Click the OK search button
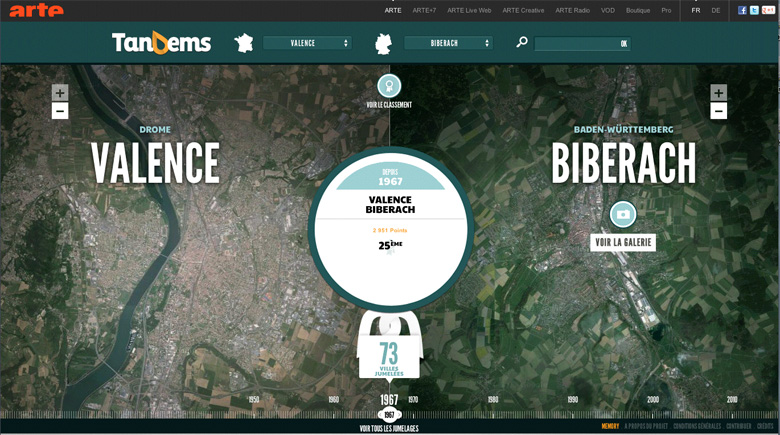Viewport: 780px width, 435px height. point(624,44)
